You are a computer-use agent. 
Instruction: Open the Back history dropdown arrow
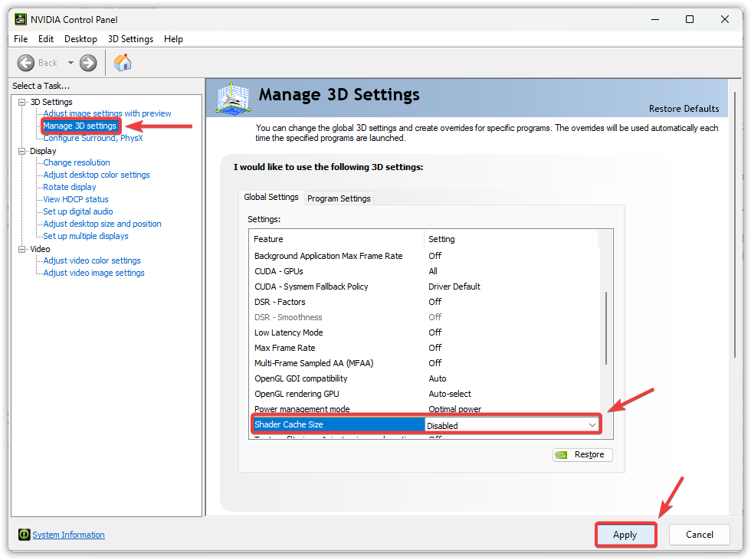pyautogui.click(x=71, y=63)
